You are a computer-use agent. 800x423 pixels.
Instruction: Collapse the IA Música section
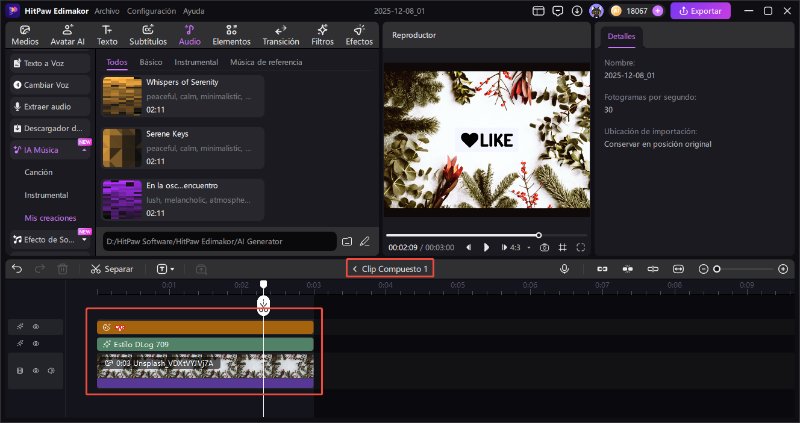coord(84,151)
